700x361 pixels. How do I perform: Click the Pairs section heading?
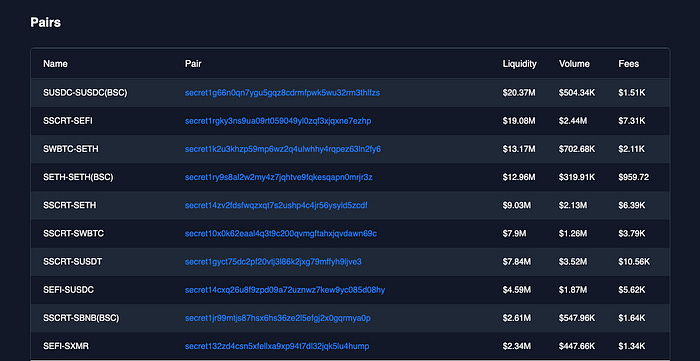coord(46,22)
